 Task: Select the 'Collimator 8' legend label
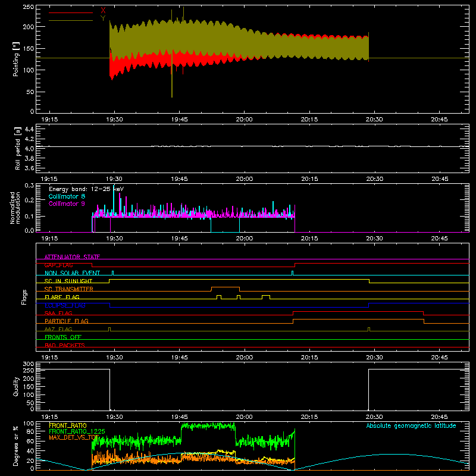pos(67,196)
